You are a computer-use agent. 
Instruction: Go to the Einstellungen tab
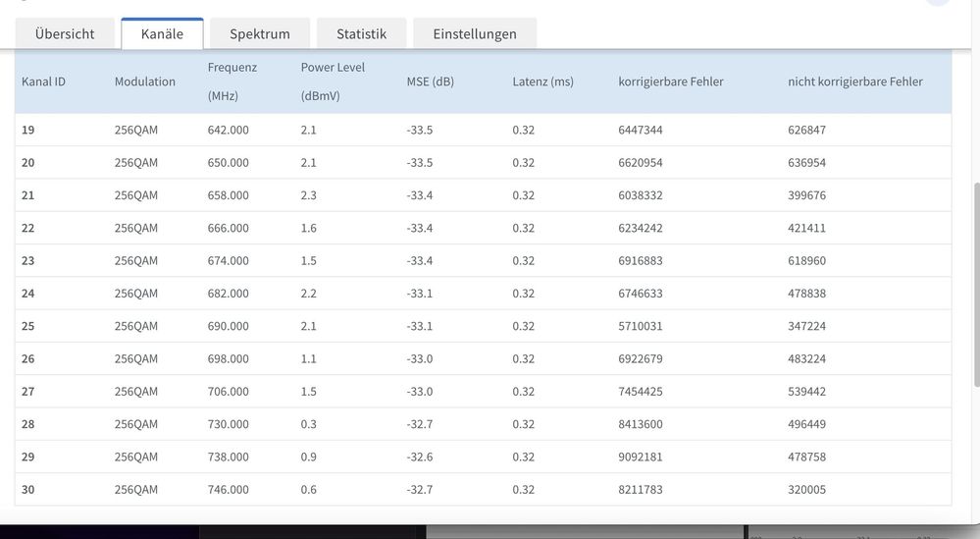[475, 33]
